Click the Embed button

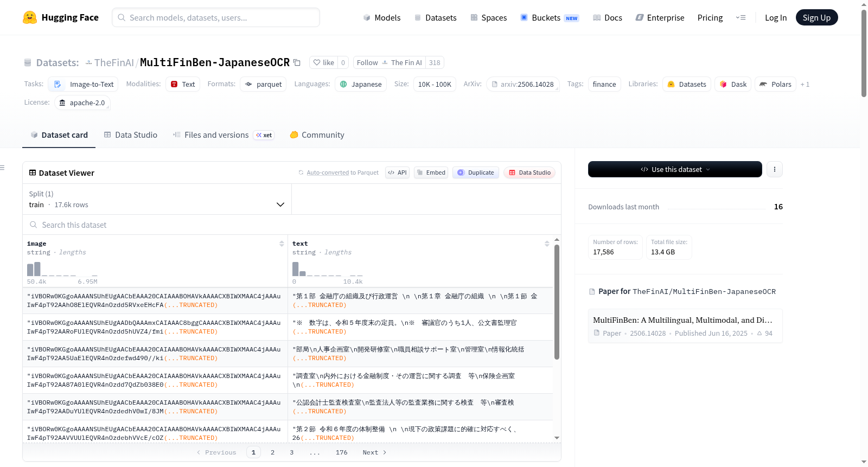pyautogui.click(x=431, y=172)
